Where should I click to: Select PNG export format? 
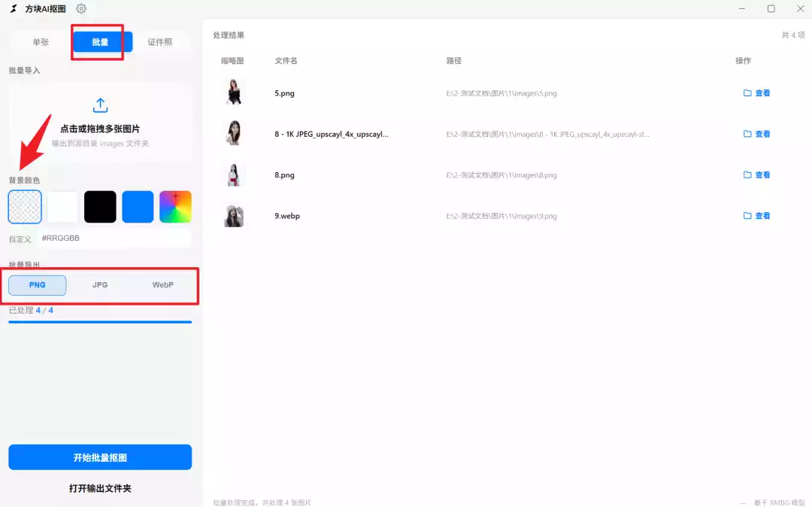pos(38,285)
